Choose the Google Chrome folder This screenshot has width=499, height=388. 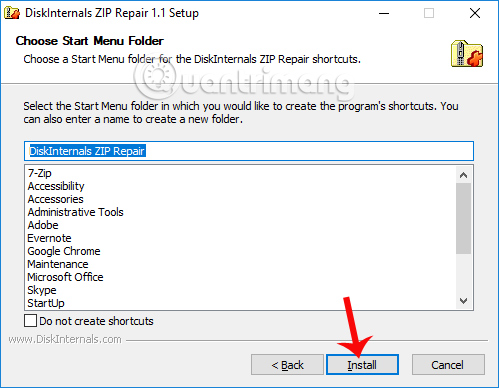(64, 251)
